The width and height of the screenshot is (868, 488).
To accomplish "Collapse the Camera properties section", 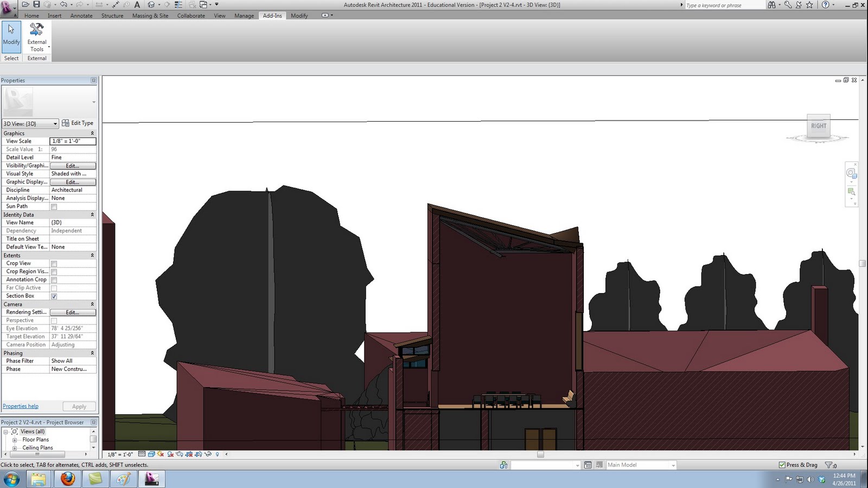I will (92, 305).
